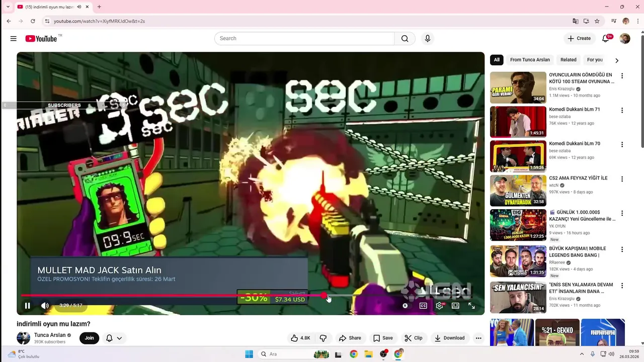Pause the video playback
The image size is (644, 362).
(28, 306)
